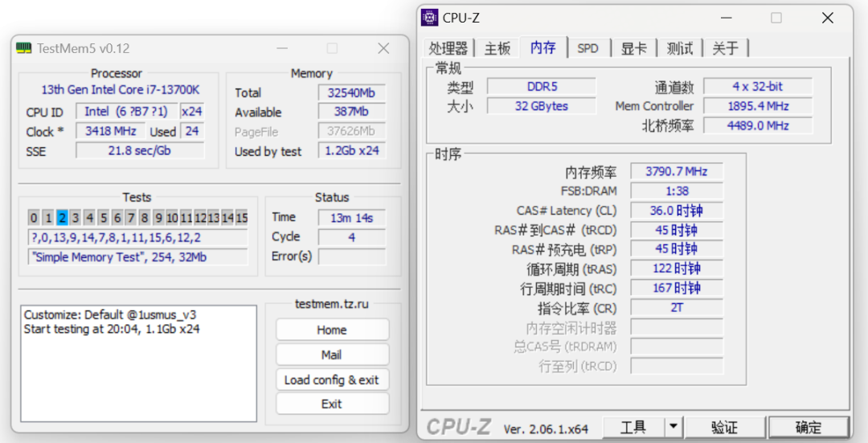868x443 pixels.
Task: Show the 关于 tab
Action: [x=726, y=48]
